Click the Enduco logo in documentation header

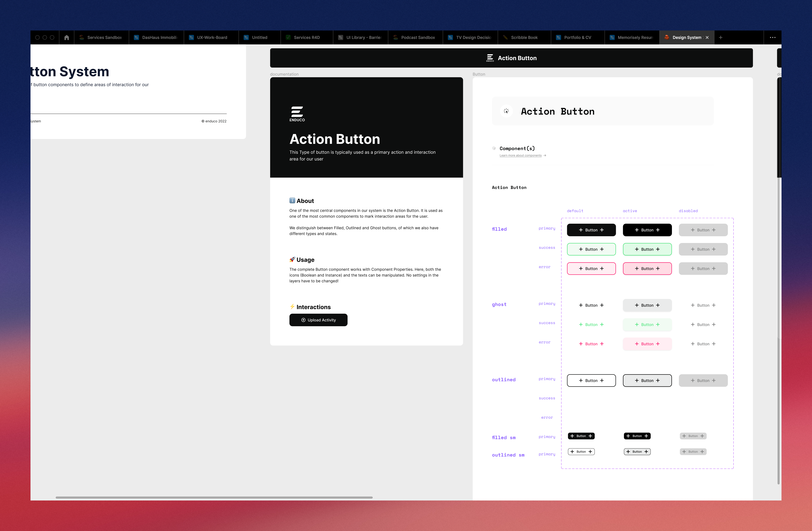297,114
